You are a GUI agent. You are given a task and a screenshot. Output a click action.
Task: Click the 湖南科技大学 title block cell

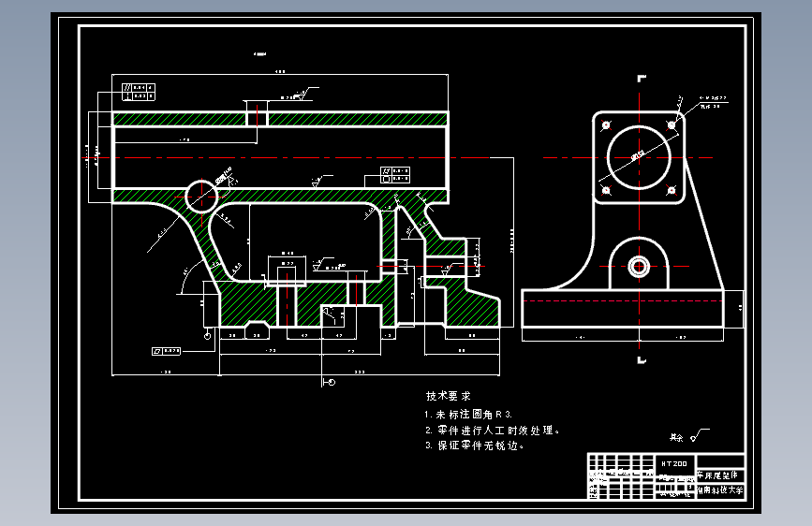720,489
